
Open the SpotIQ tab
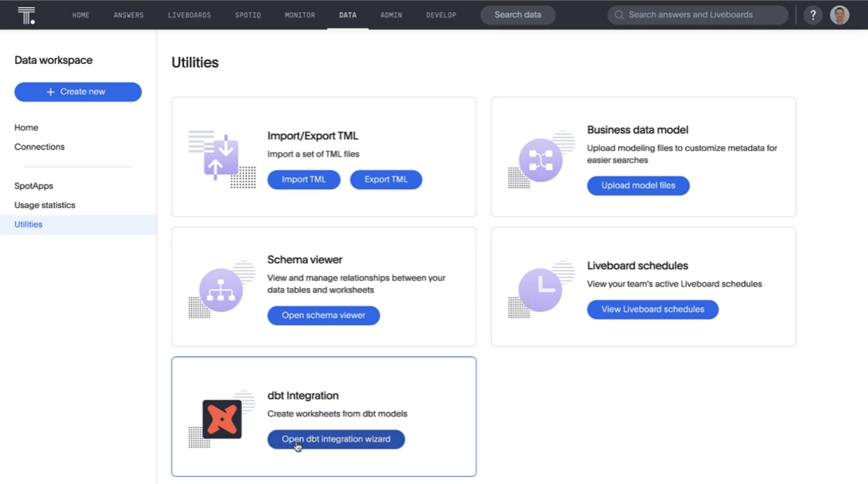pos(248,15)
